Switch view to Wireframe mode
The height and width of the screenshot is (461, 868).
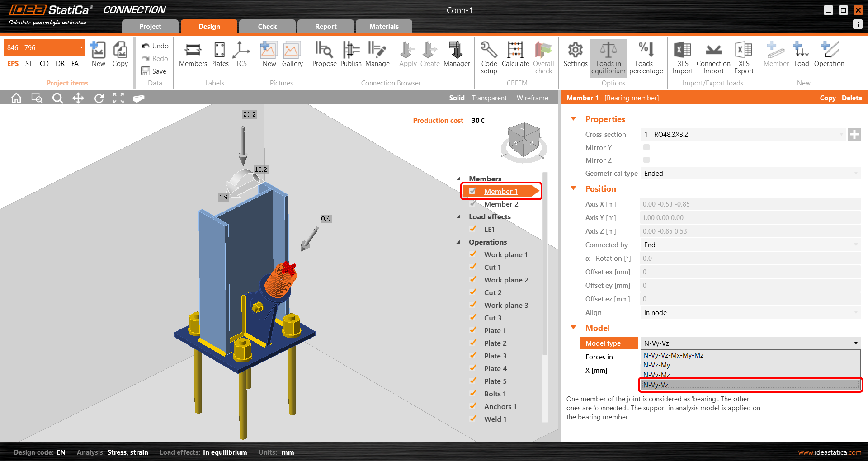coord(532,98)
